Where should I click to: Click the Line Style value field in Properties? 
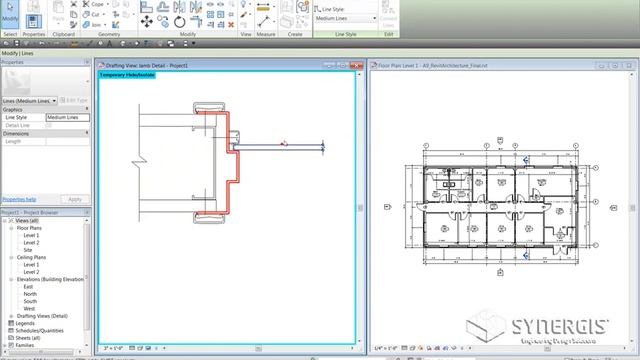click(x=67, y=118)
